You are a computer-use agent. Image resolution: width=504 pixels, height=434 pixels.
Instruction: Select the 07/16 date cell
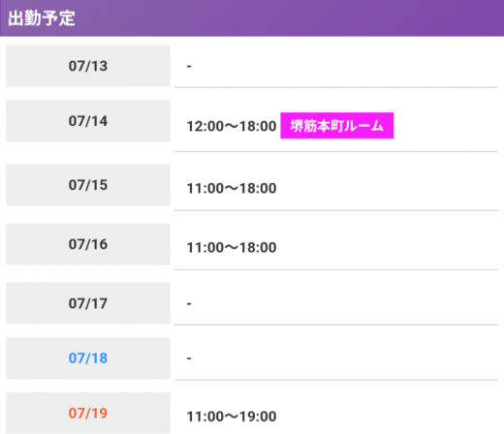point(88,244)
